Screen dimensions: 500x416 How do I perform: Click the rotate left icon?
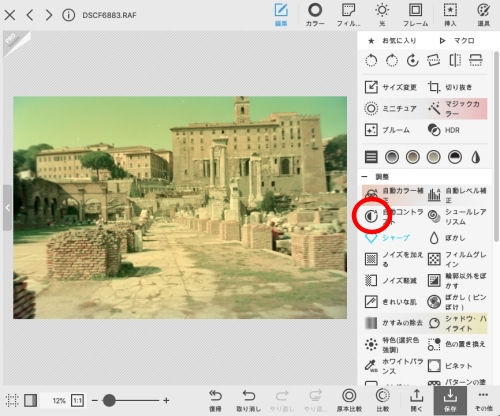coord(371,61)
